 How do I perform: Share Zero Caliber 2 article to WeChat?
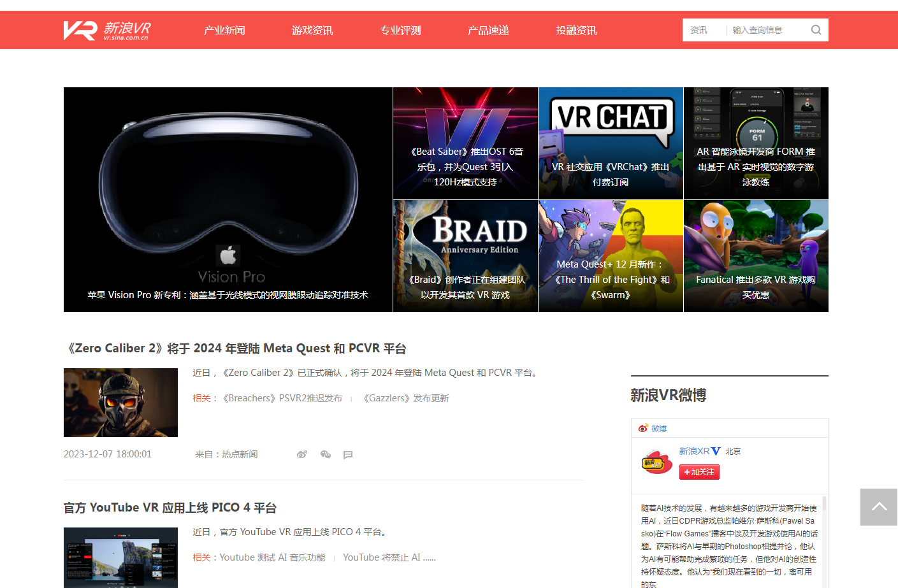coord(326,454)
